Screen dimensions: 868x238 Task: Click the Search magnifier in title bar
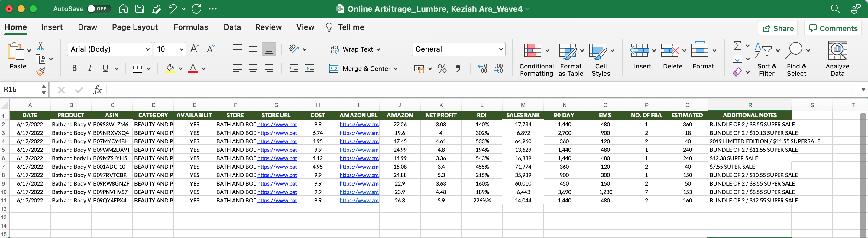pyautogui.click(x=835, y=9)
